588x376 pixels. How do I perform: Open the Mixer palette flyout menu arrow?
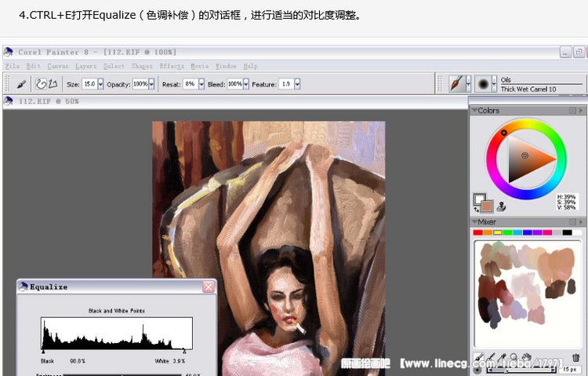pos(581,222)
